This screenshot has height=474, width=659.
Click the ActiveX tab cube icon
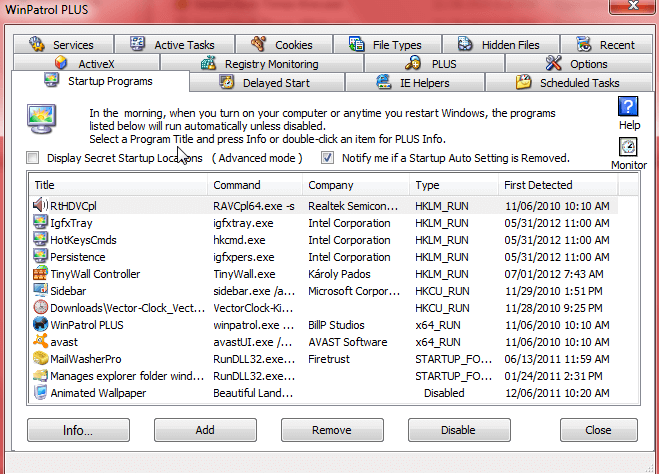(61, 63)
